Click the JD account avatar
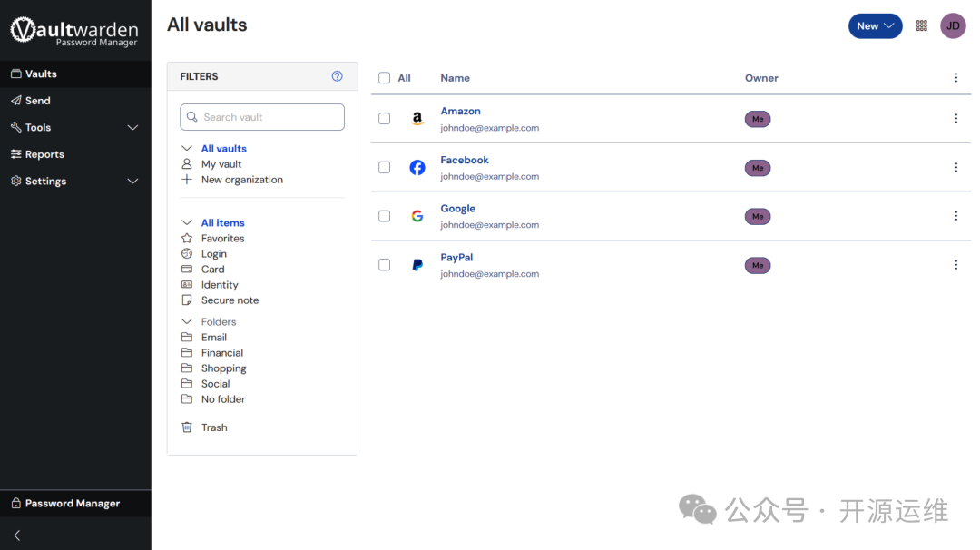Screen dimensions: 980x550 953,25
